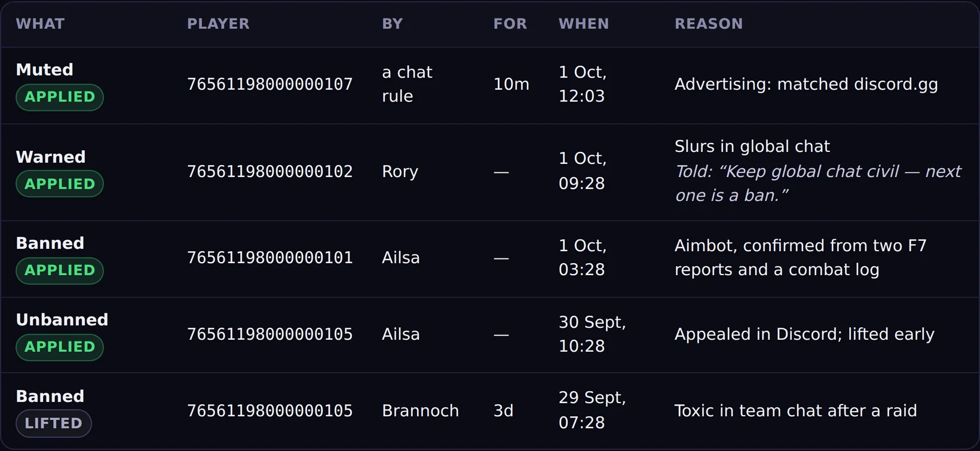
Task: Click the Muted action label
Action: click(45, 70)
